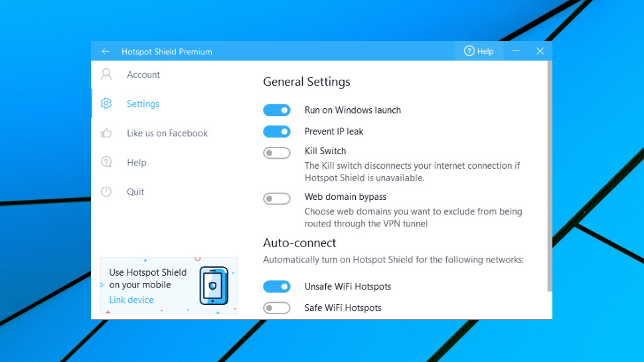Click the Kill Switch label text

point(325,151)
